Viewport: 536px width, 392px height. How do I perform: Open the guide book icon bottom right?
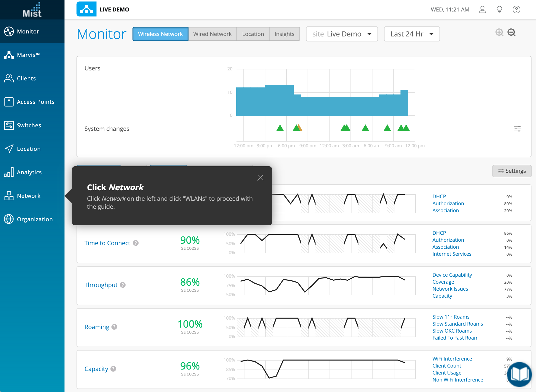point(519,375)
